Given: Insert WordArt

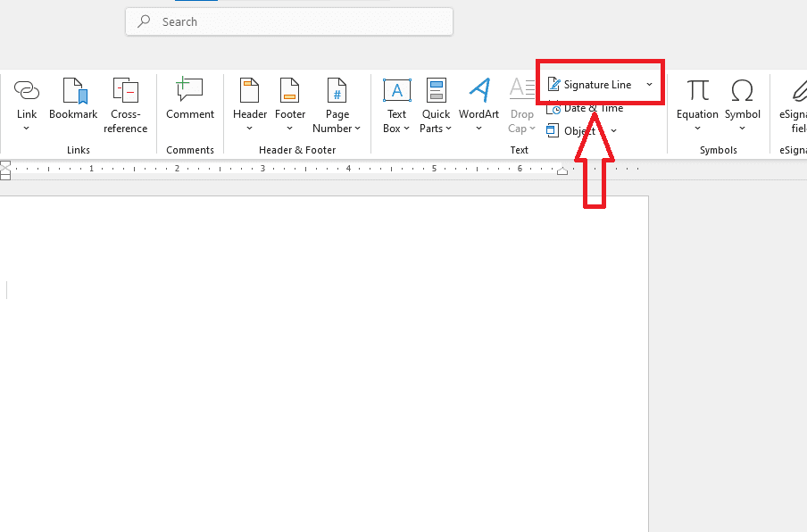Looking at the screenshot, I should pos(478,105).
